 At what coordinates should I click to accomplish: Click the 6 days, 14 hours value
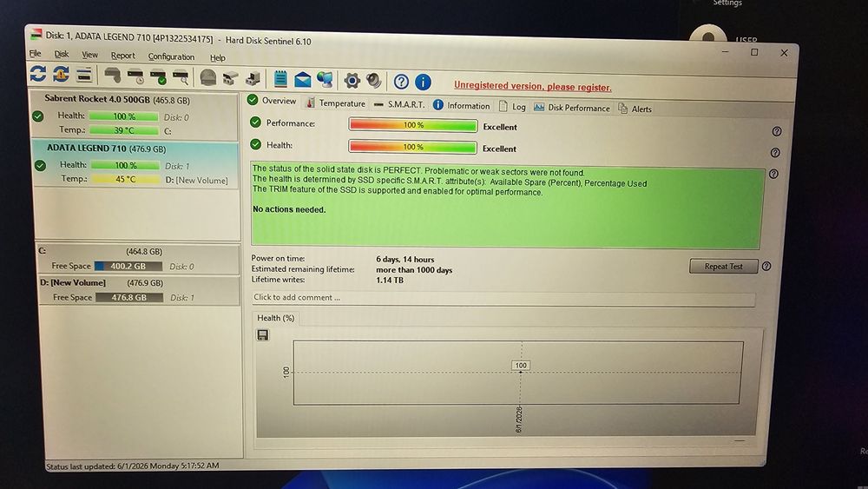click(405, 259)
